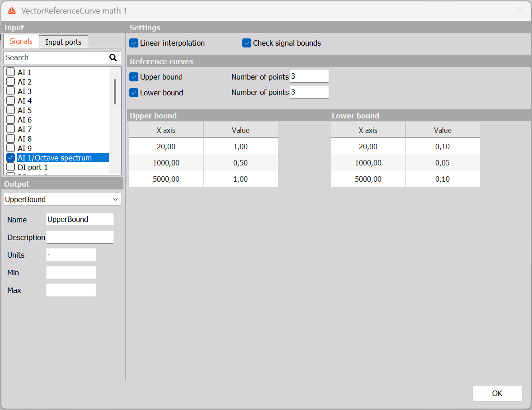The image size is (532, 410).
Task: Check the AI 2 signal checkbox
Action: pyautogui.click(x=10, y=81)
